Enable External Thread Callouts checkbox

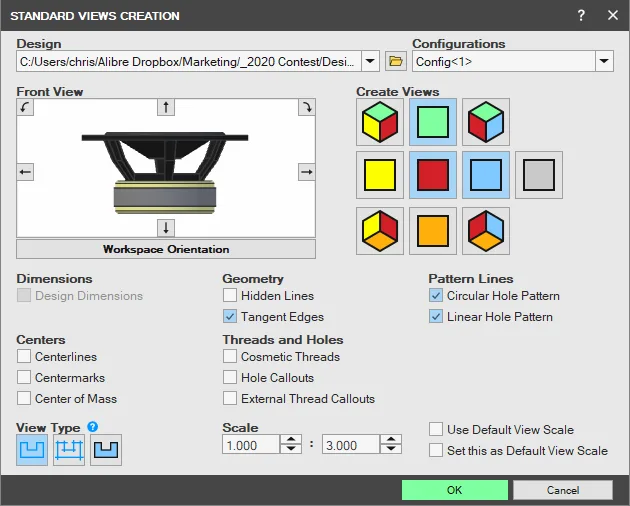230,398
